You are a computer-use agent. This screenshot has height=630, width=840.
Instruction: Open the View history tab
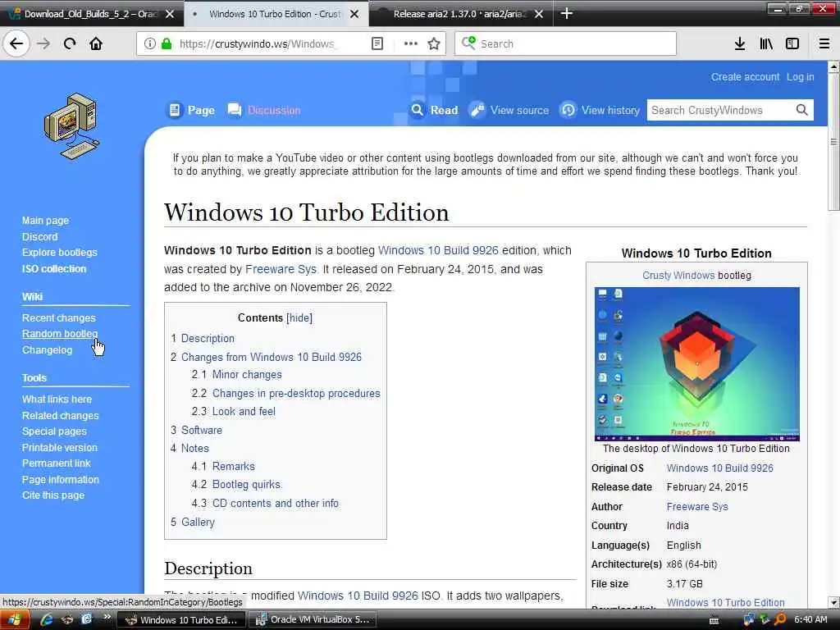click(600, 110)
